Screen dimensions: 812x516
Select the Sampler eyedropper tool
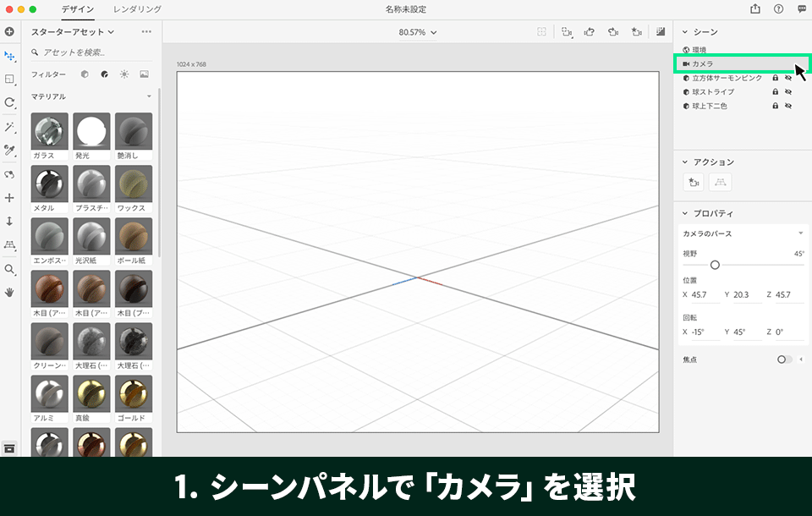pos(9,152)
